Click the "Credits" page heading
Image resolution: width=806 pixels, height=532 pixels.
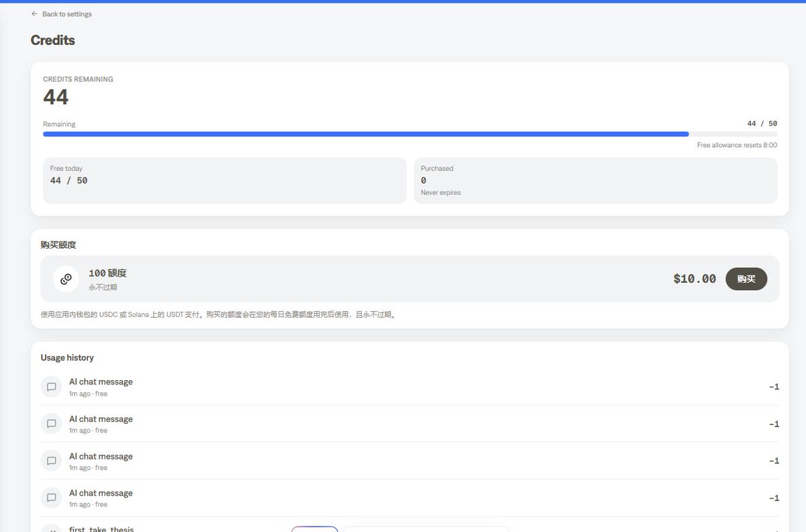coord(53,40)
